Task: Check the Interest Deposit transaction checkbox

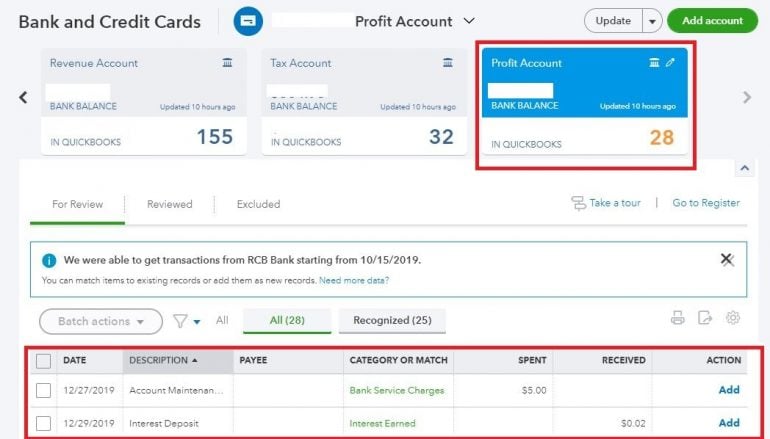Action: click(44, 423)
